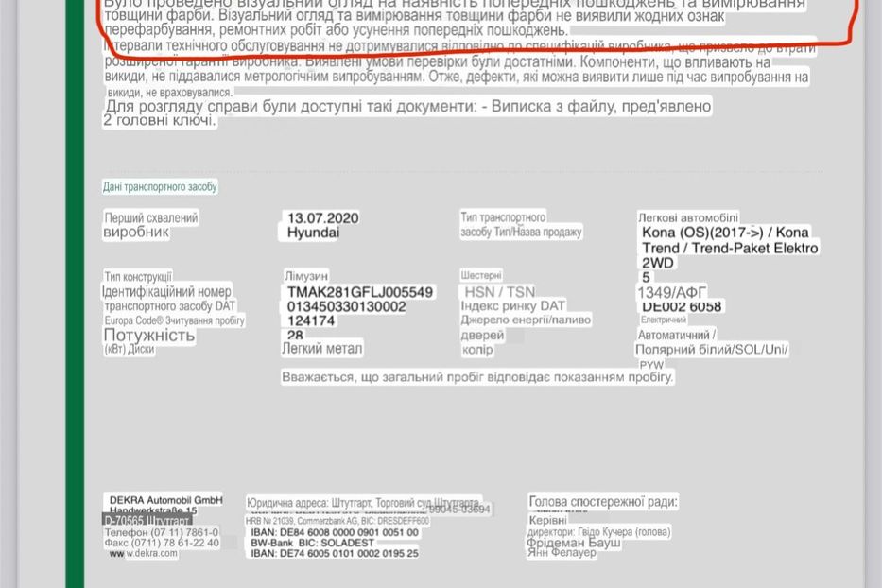Select the value 1349/АФГ

[671, 292]
